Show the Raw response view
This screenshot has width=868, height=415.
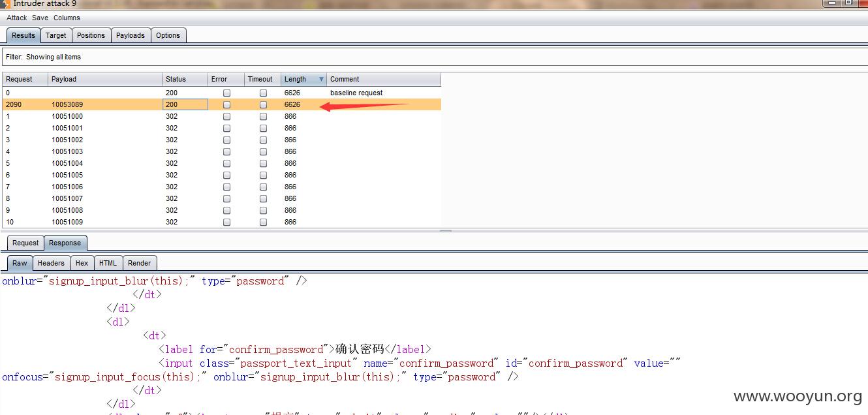(20, 263)
